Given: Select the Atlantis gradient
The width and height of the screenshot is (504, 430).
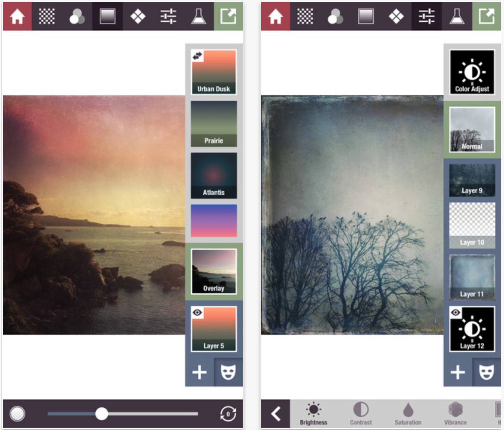Looking at the screenshot, I should pos(214,176).
